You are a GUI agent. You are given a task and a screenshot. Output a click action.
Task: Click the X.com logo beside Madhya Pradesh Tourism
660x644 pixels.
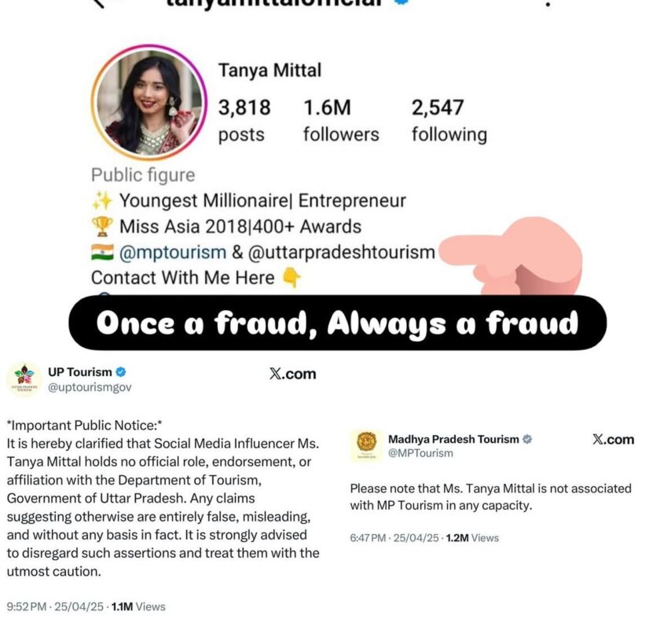coord(613,439)
